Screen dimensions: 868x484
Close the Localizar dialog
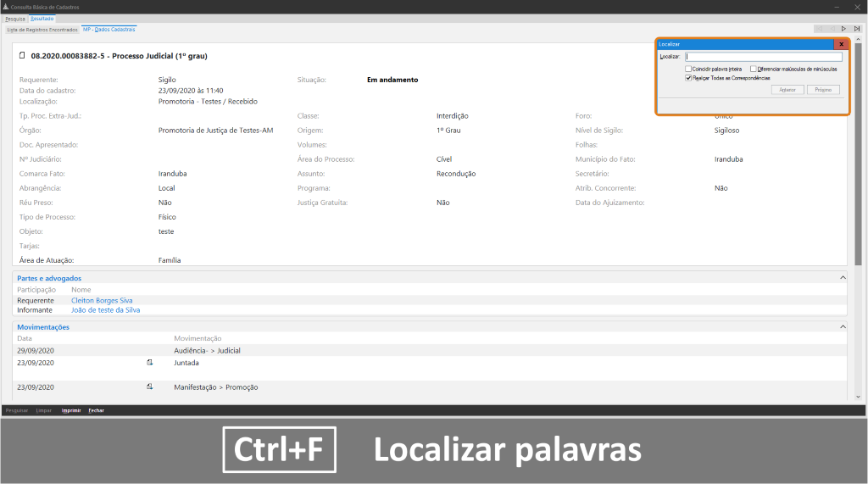(841, 44)
